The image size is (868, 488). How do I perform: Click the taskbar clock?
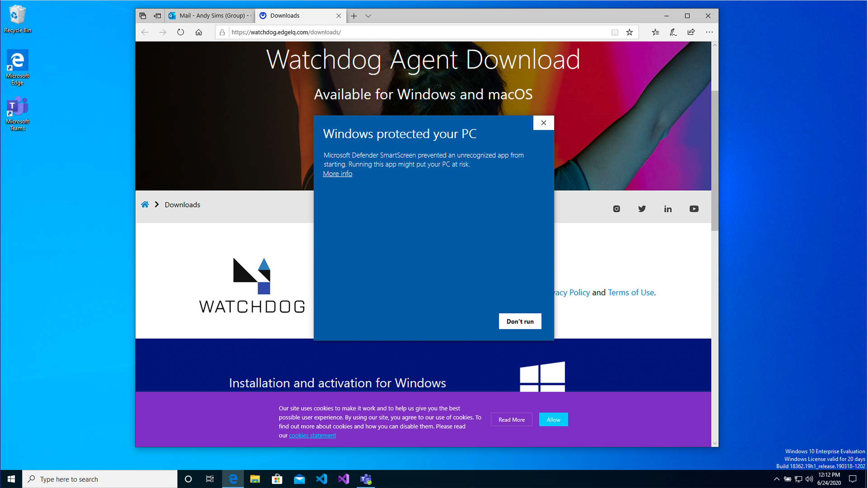point(829,479)
